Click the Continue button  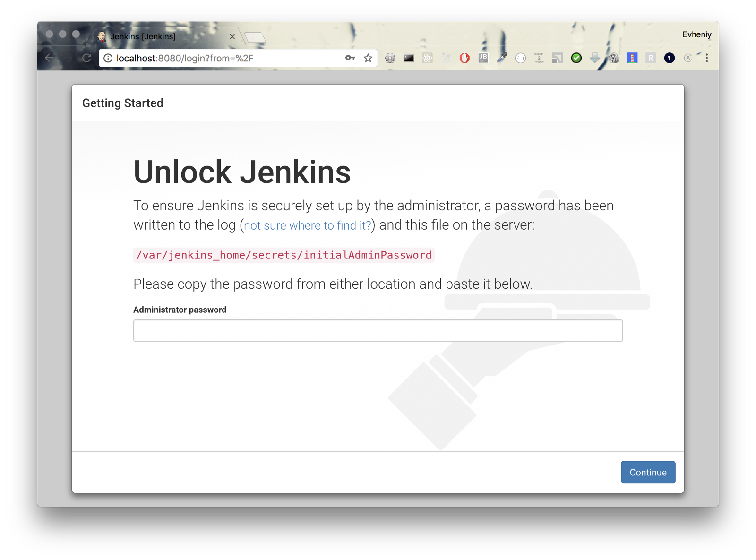(648, 472)
